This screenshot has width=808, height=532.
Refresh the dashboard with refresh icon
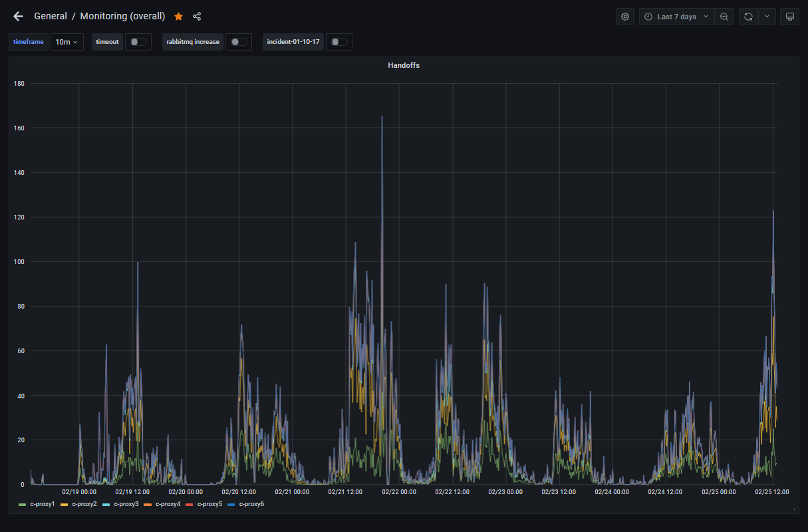[748, 17]
